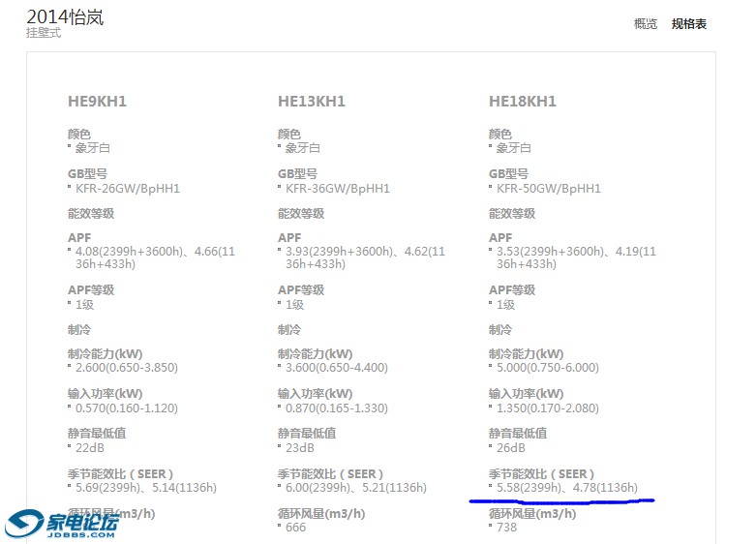Click 循环风量(m3/h) label in HE18KH1 column
The height and width of the screenshot is (544, 756).
[x=532, y=514]
